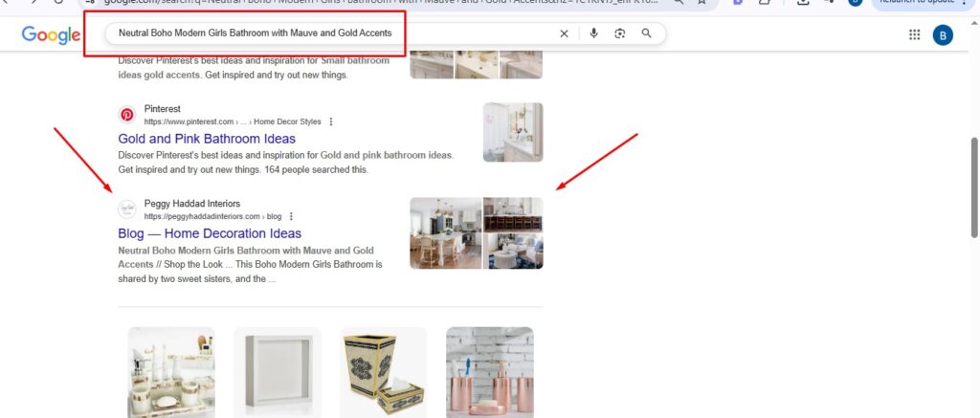Click the Pinterest favicon beside Gold and Pink result
This screenshot has height=418, width=980.
127,115
